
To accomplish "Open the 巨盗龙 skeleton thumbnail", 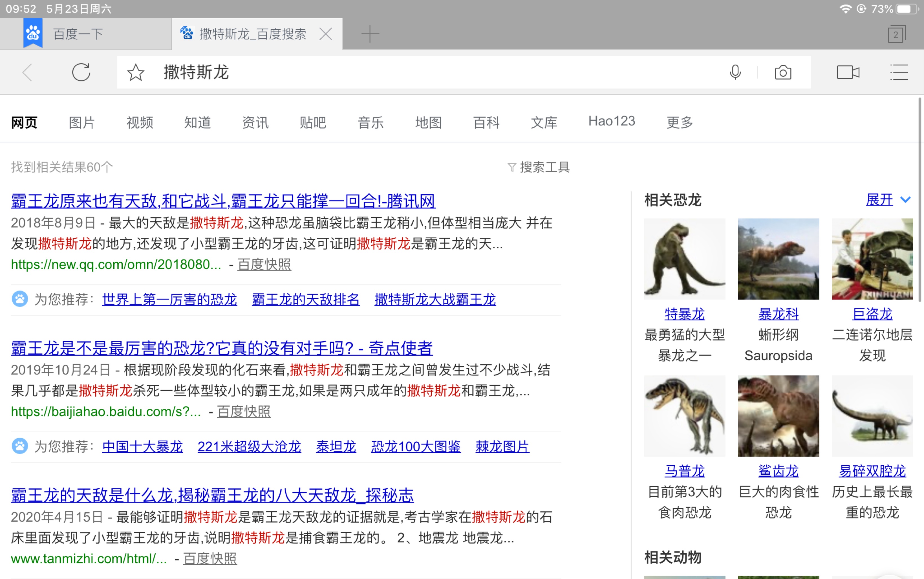I will click(x=872, y=259).
